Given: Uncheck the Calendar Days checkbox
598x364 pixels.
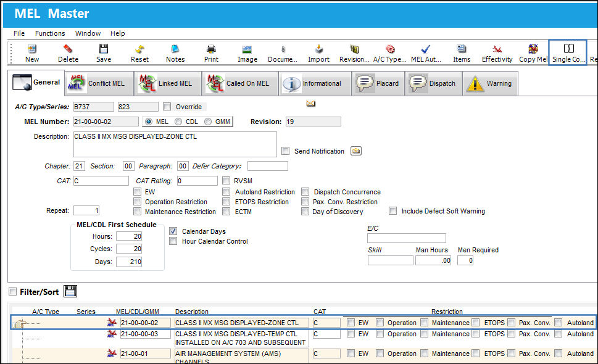Looking at the screenshot, I should click(x=173, y=231).
